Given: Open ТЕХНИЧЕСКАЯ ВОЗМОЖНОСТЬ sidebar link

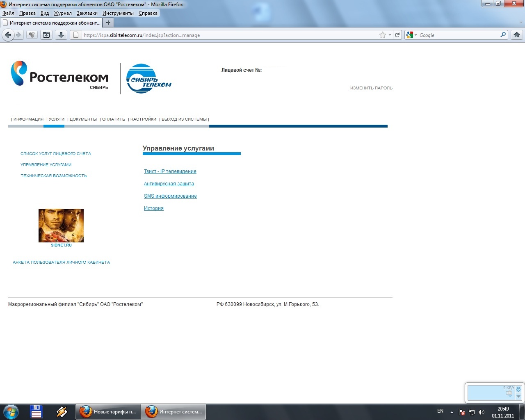Looking at the screenshot, I should tap(54, 176).
